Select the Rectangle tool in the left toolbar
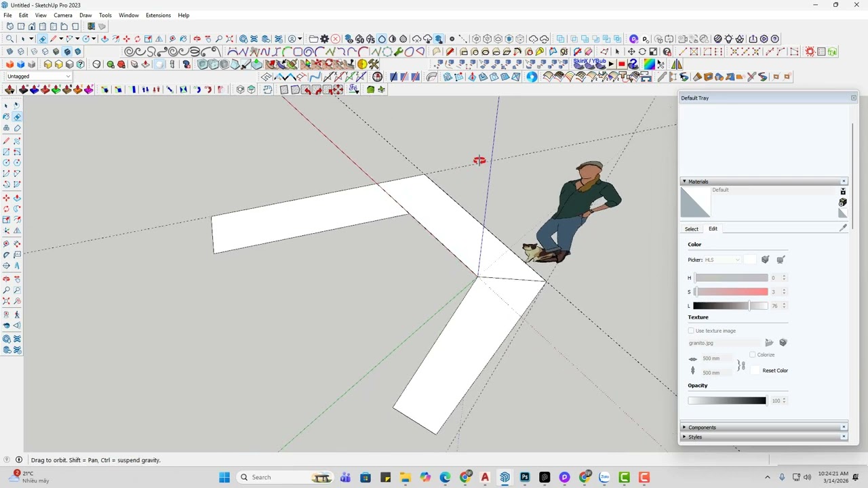 [x=6, y=151]
